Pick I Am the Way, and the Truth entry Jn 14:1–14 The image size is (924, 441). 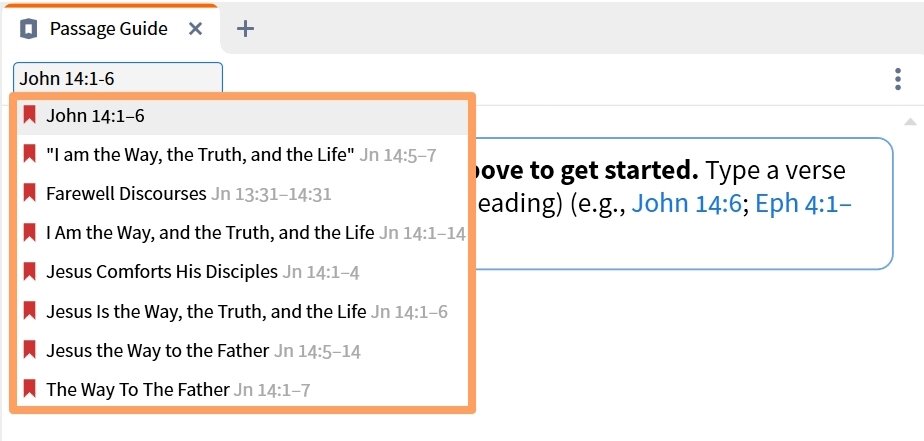tap(210, 233)
